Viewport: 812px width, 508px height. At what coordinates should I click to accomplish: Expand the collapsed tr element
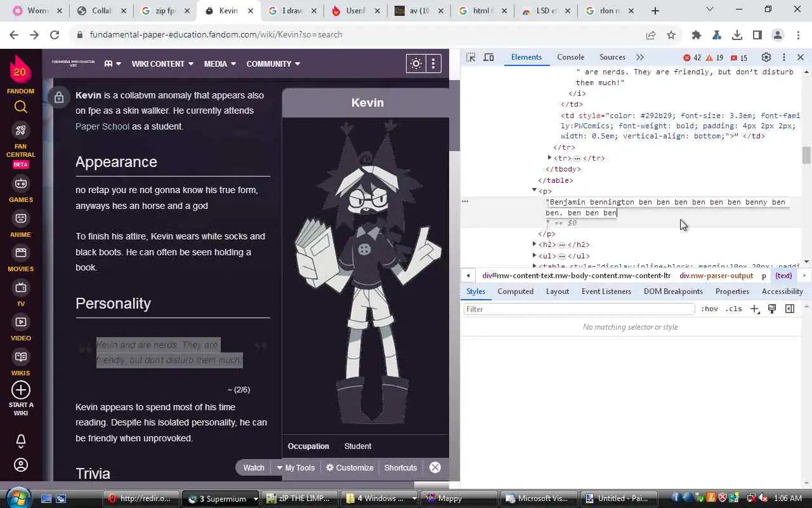pyautogui.click(x=549, y=157)
